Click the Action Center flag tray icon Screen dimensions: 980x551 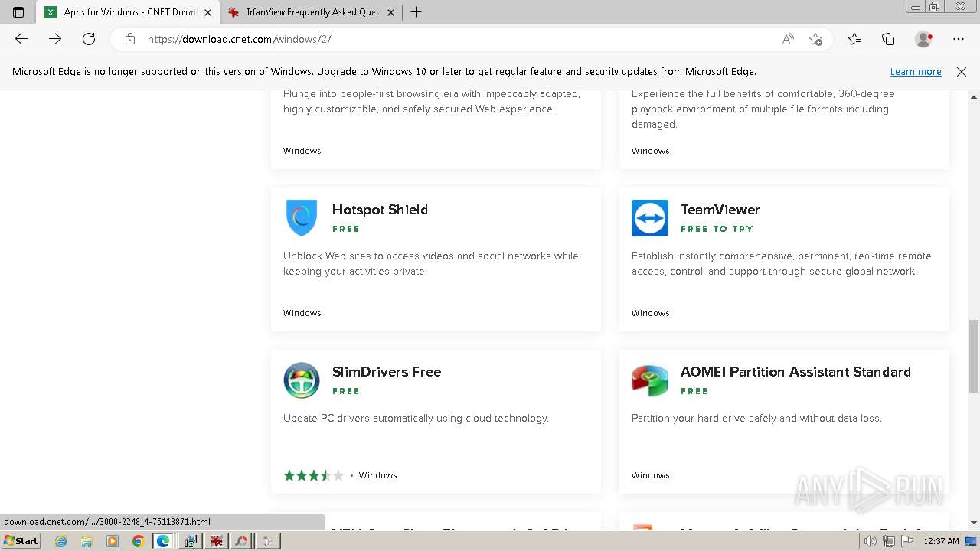pyautogui.click(x=907, y=541)
